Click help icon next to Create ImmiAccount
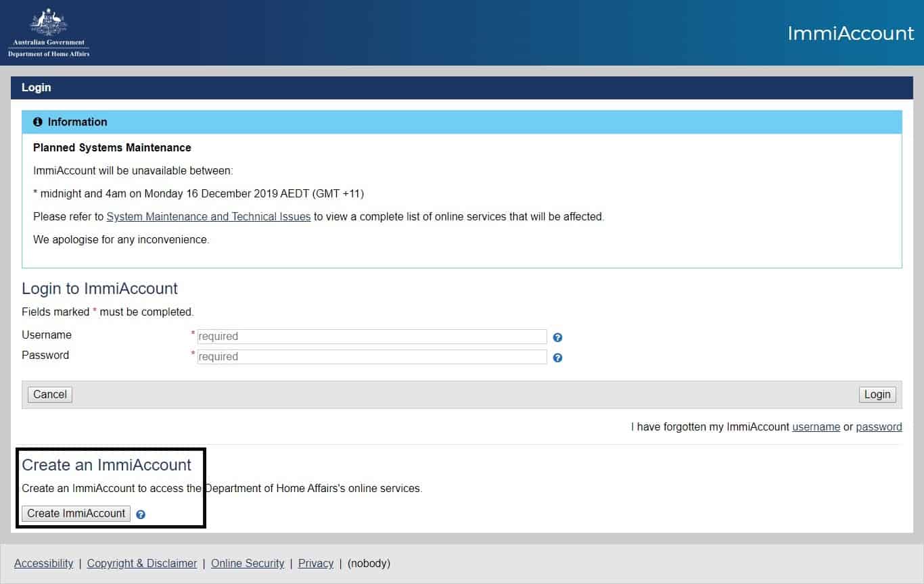 141,514
